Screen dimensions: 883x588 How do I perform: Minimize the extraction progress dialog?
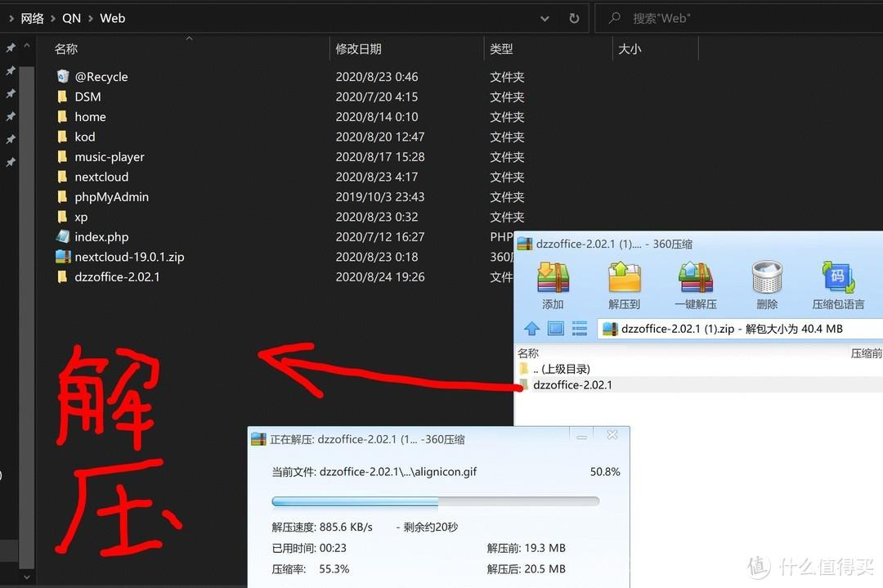(x=582, y=435)
